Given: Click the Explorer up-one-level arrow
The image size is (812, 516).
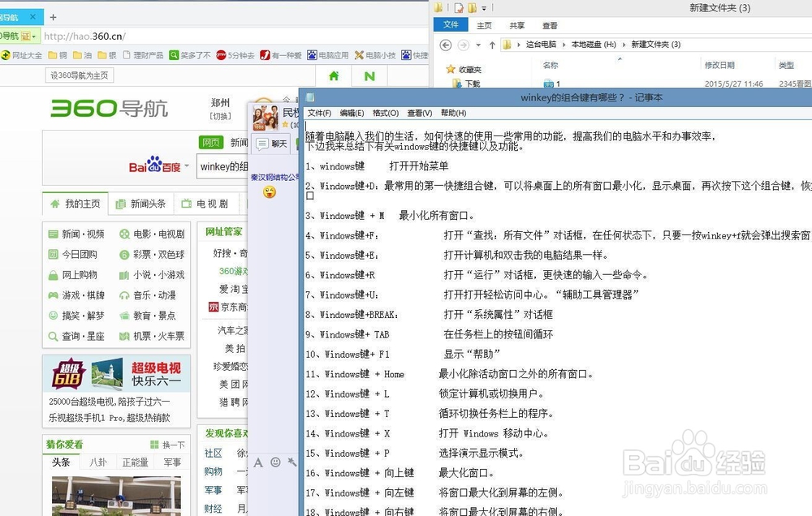Looking at the screenshot, I should pos(492,45).
